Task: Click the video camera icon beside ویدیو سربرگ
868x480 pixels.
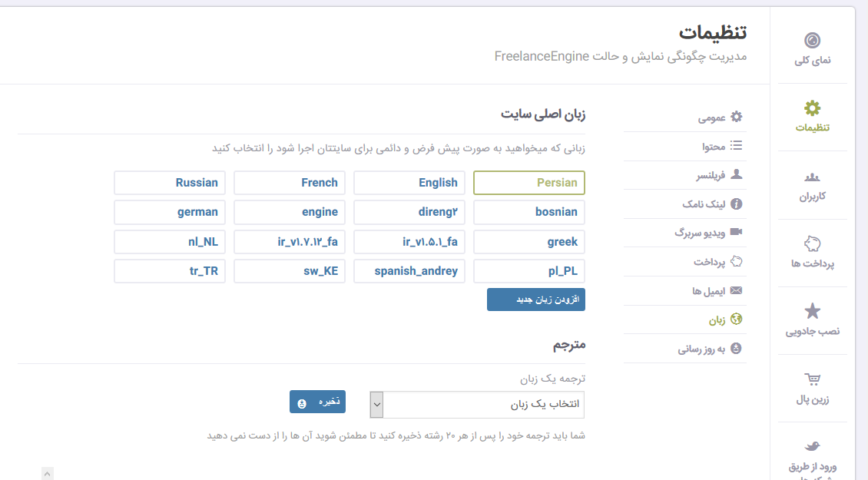Action: pyautogui.click(x=736, y=232)
